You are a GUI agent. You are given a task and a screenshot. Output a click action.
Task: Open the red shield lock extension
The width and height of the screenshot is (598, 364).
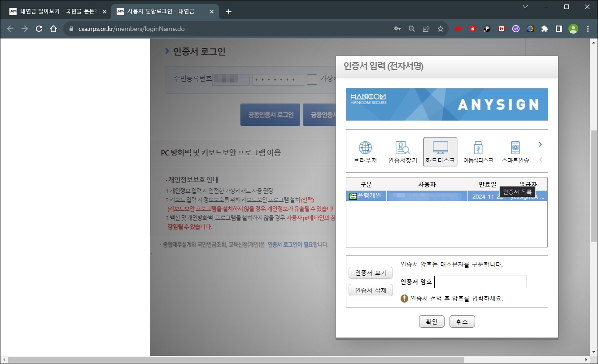[x=473, y=29]
